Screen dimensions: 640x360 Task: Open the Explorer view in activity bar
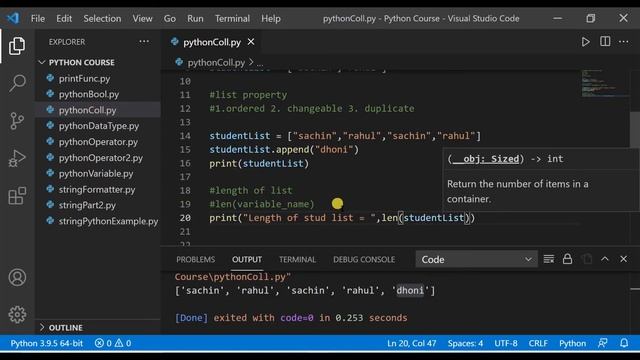point(17,46)
